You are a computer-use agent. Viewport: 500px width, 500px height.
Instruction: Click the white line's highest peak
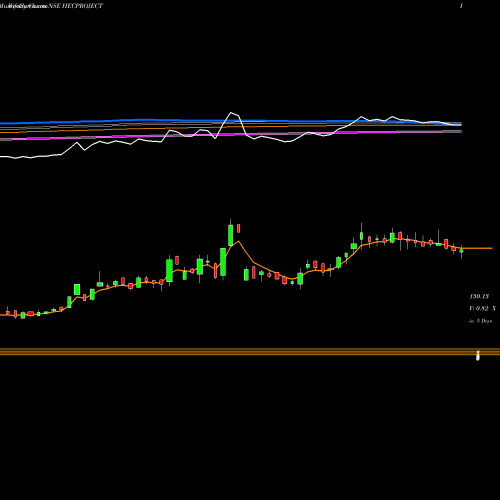point(231,113)
